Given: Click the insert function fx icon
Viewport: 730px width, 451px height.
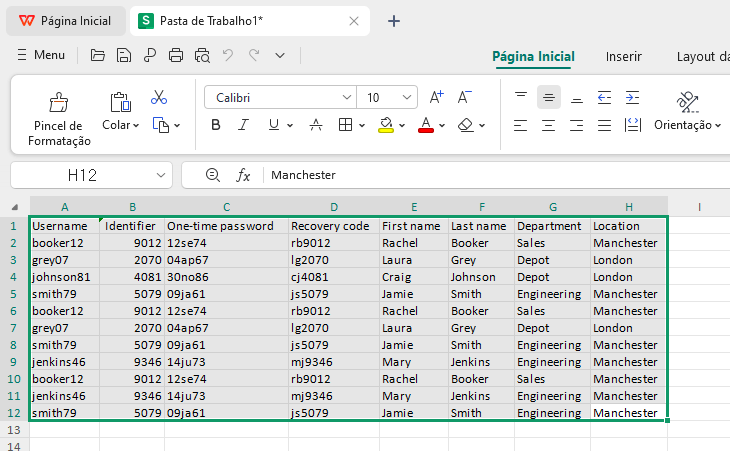Looking at the screenshot, I should pyautogui.click(x=243, y=175).
